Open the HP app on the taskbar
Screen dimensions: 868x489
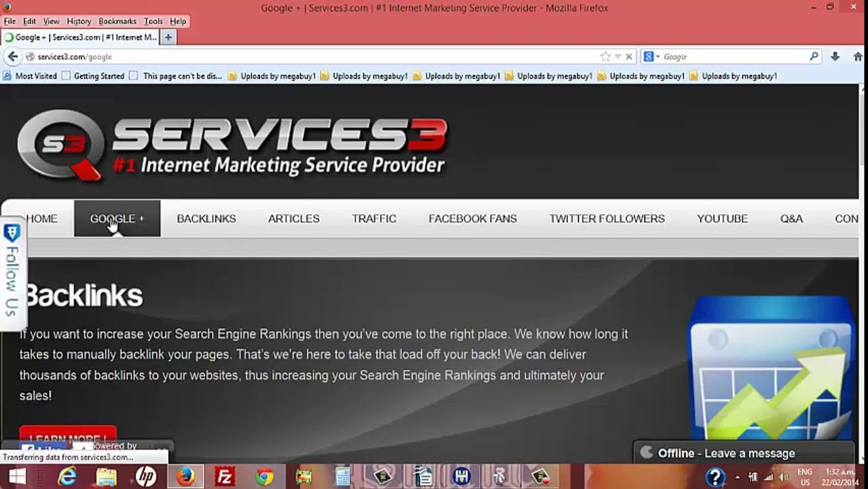[145, 477]
